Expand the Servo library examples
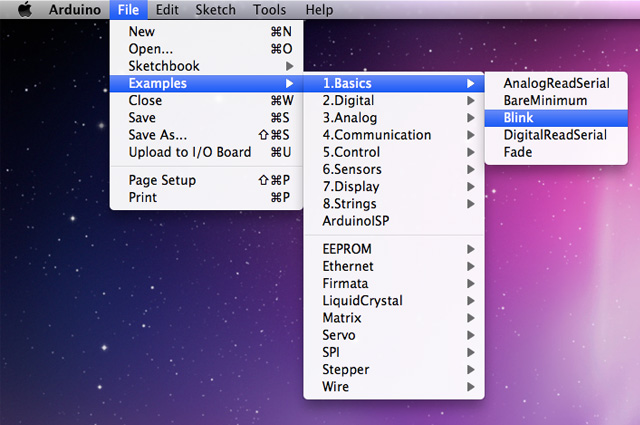The image size is (640, 425). 339,335
